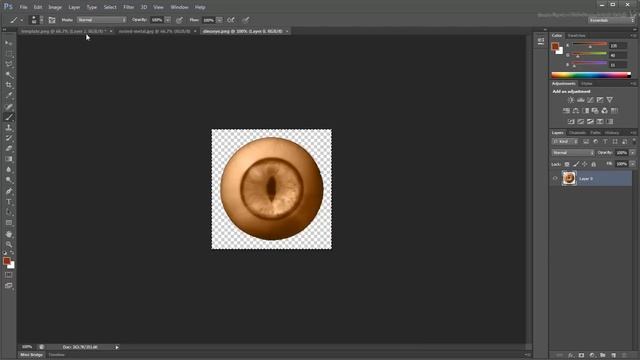Select the Gradient tool
Viewport: 640px width, 360px height.
pyautogui.click(x=9, y=159)
